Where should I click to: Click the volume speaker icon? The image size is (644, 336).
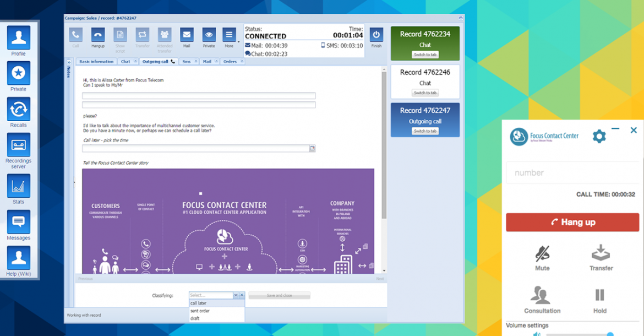(537, 334)
